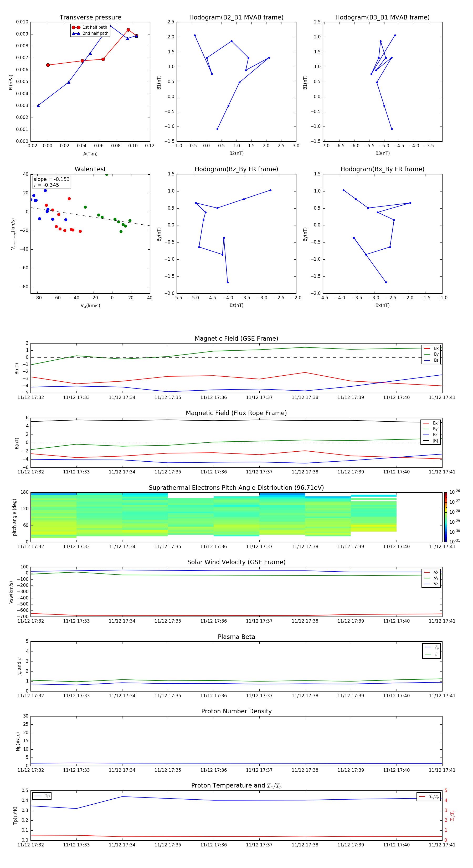Click the 'Transverse pressure' plot title

[90, 18]
